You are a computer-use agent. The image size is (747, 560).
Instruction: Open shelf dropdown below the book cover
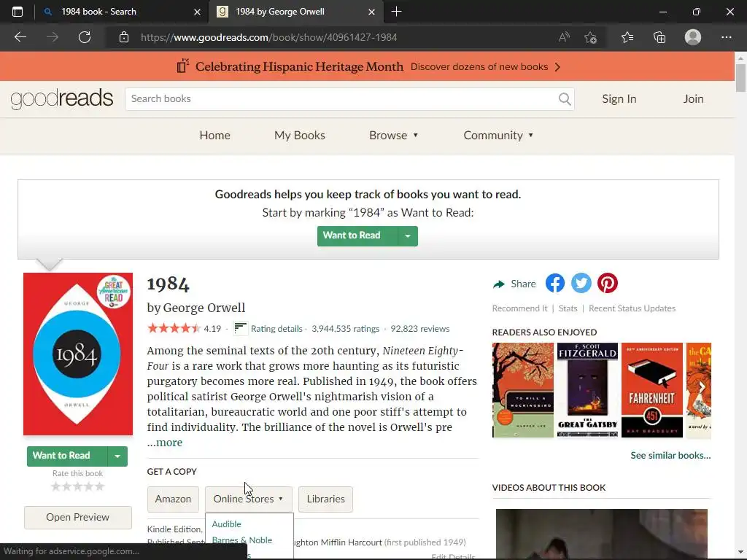point(117,456)
